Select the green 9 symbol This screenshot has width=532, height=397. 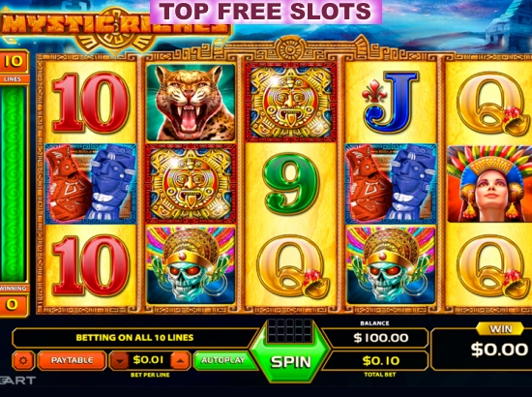(290, 183)
